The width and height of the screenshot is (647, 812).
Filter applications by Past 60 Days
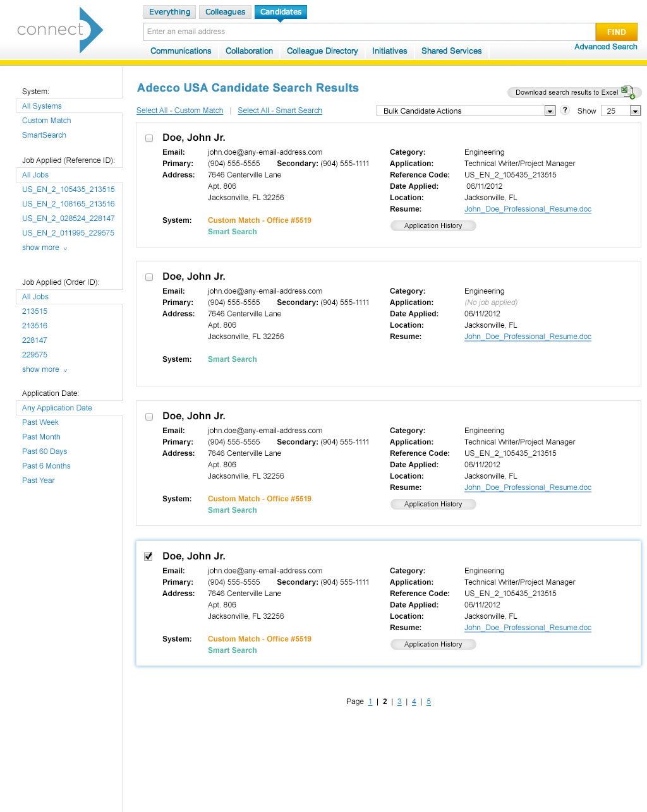[x=45, y=451]
